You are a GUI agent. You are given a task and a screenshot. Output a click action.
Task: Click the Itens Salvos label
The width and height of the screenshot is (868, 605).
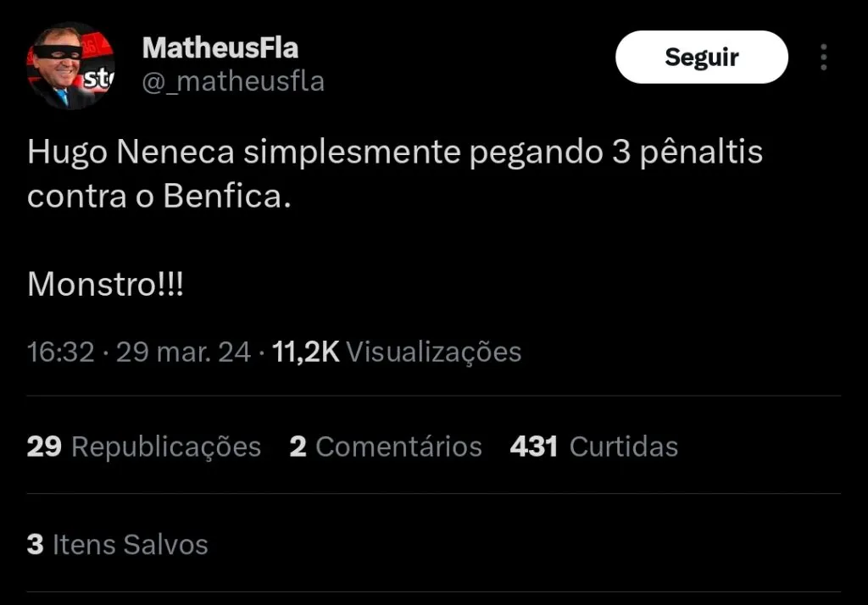click(x=128, y=545)
